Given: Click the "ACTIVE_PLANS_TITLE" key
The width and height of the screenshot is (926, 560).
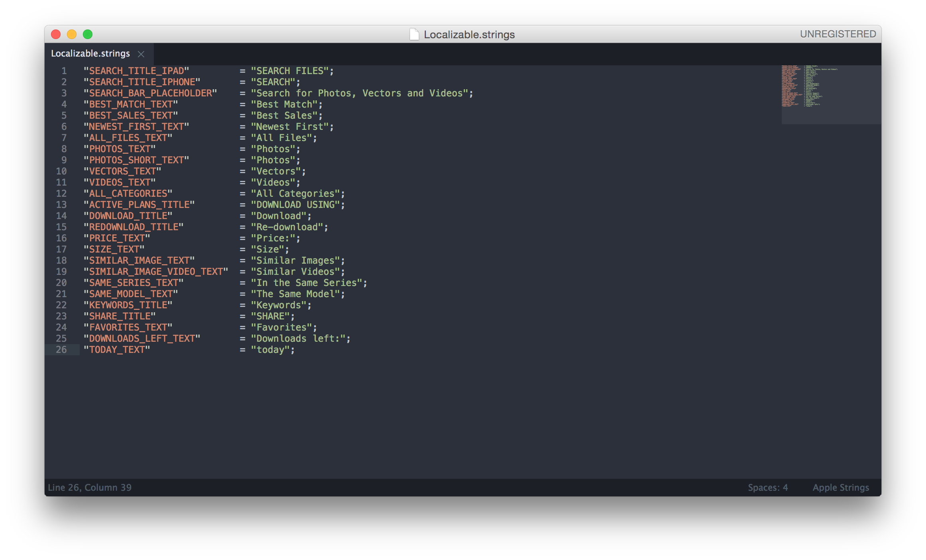Looking at the screenshot, I should click(139, 204).
